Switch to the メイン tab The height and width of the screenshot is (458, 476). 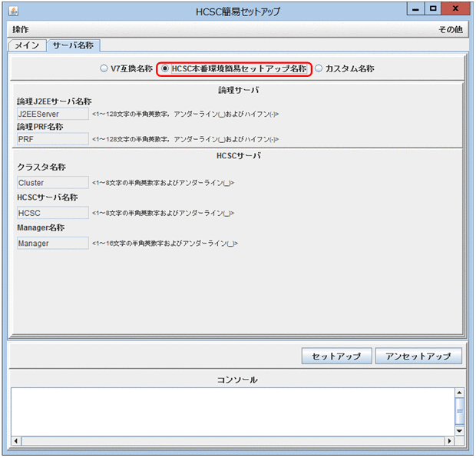click(x=27, y=45)
